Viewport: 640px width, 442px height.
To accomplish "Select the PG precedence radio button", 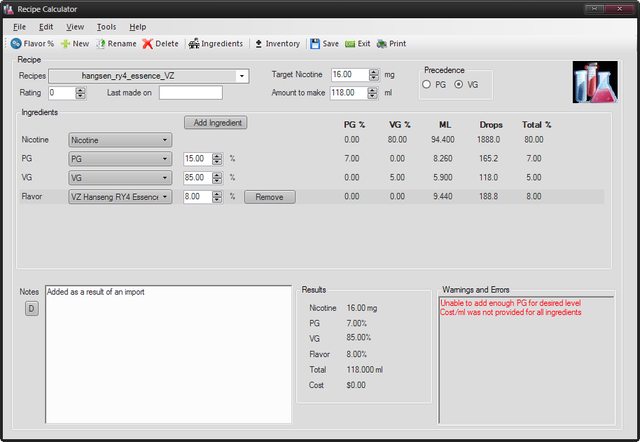I will pyautogui.click(x=428, y=85).
